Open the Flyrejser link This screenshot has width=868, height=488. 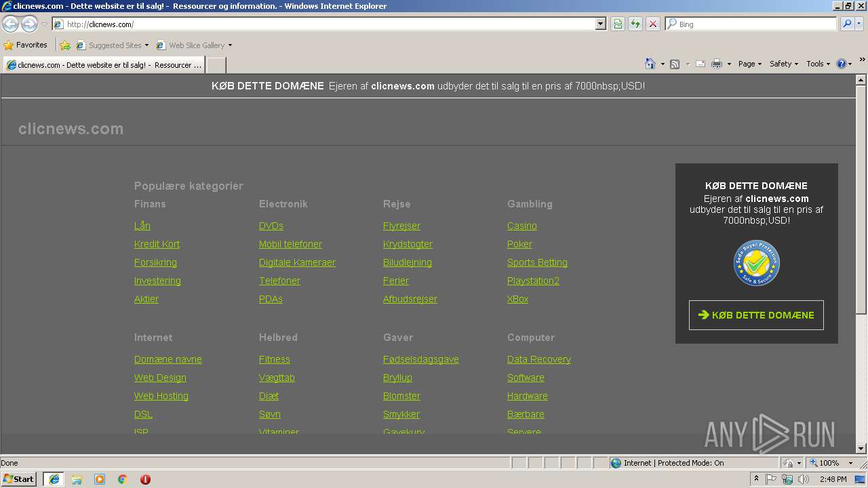401,226
